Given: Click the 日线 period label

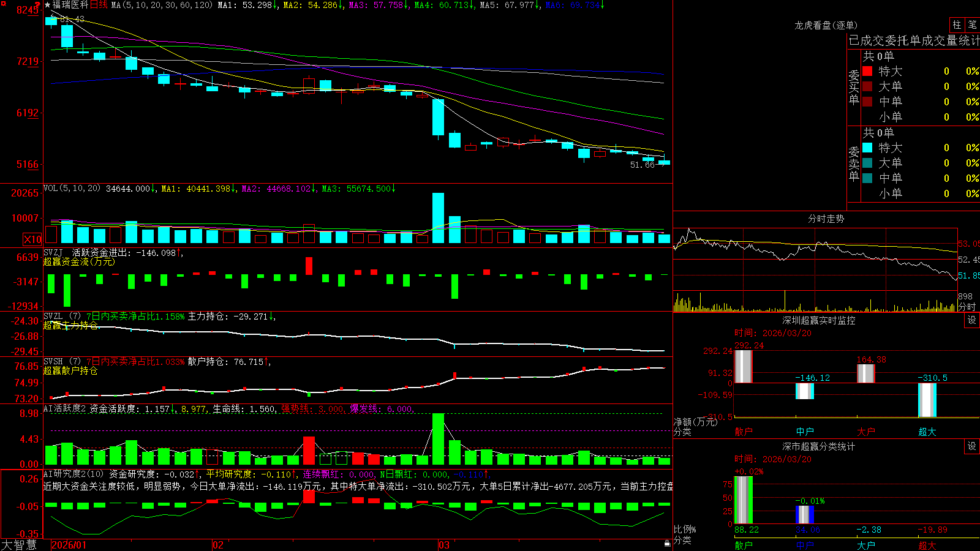Looking at the screenshot, I should click(99, 5).
